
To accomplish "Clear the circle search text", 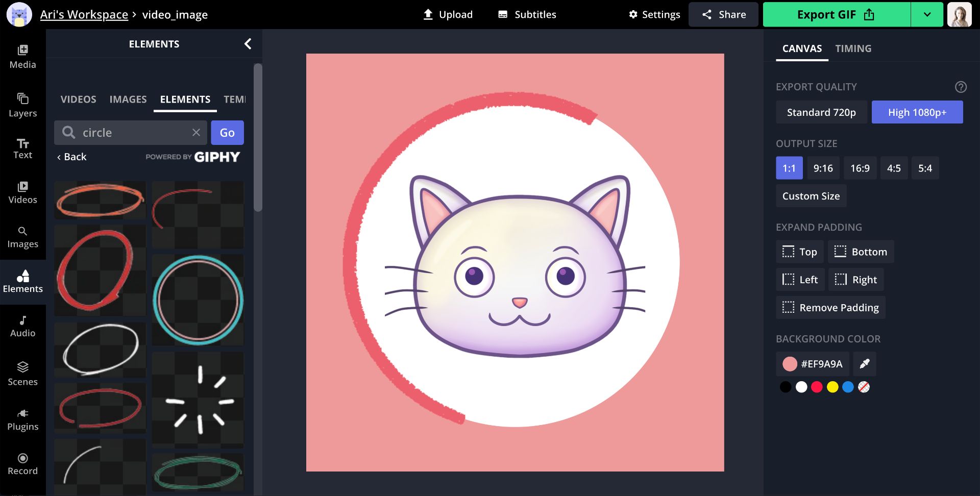I will coord(196,133).
